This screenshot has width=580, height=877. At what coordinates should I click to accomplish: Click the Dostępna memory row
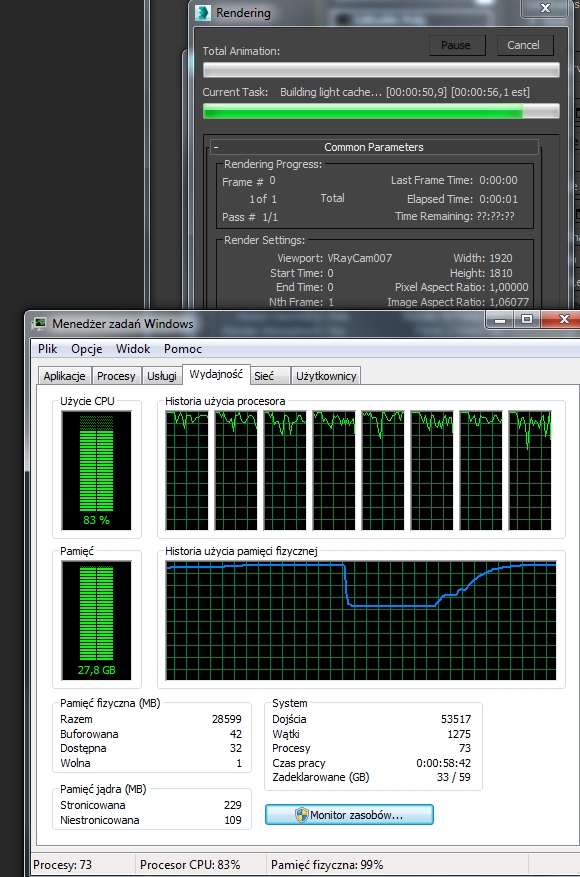coord(151,748)
